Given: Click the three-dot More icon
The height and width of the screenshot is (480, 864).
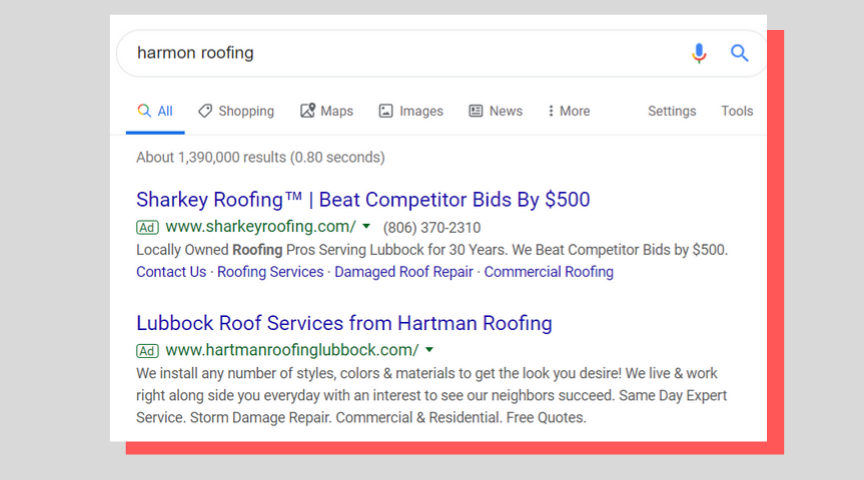Looking at the screenshot, I should pyautogui.click(x=550, y=111).
